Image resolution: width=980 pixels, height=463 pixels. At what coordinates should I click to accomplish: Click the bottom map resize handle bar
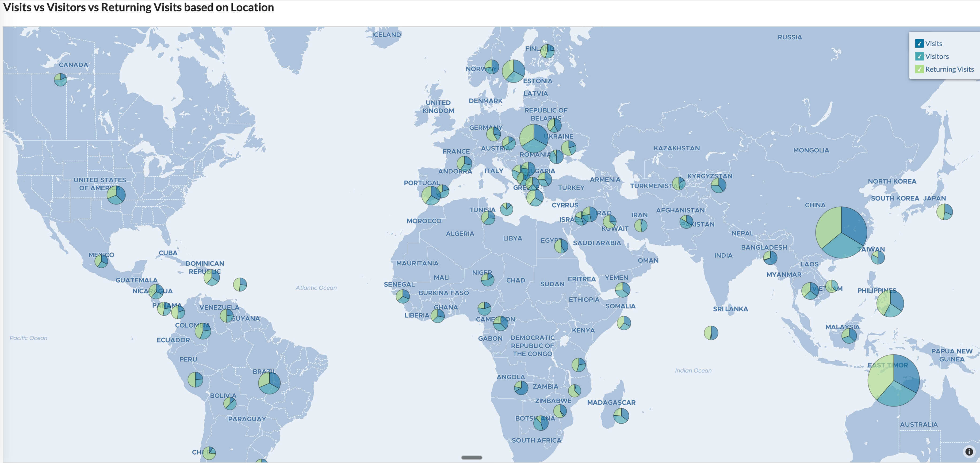point(472,457)
